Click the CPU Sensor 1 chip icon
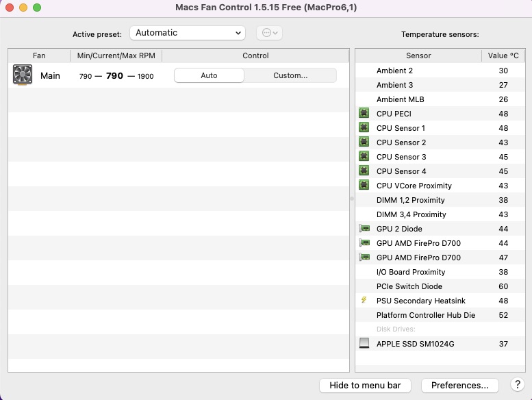532x400 pixels. point(364,127)
